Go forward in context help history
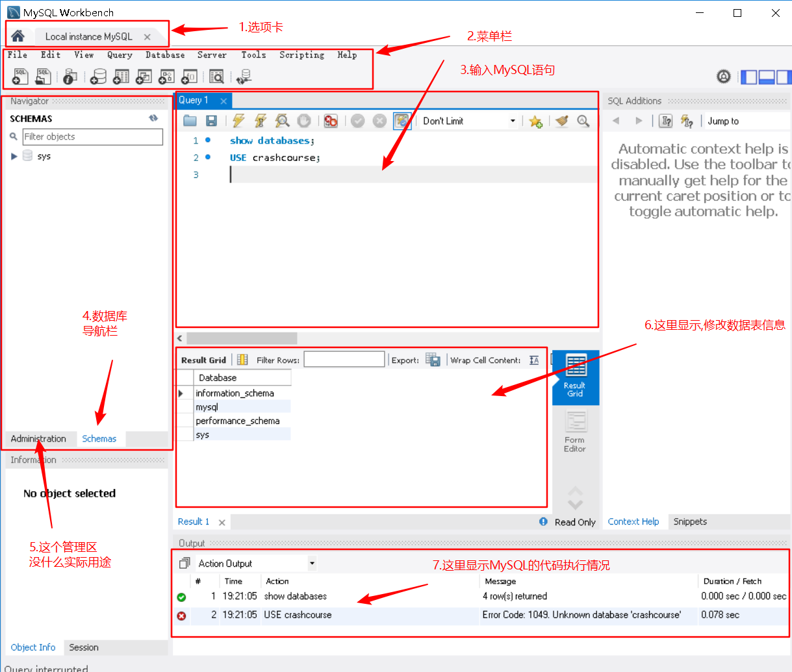 [x=639, y=121]
